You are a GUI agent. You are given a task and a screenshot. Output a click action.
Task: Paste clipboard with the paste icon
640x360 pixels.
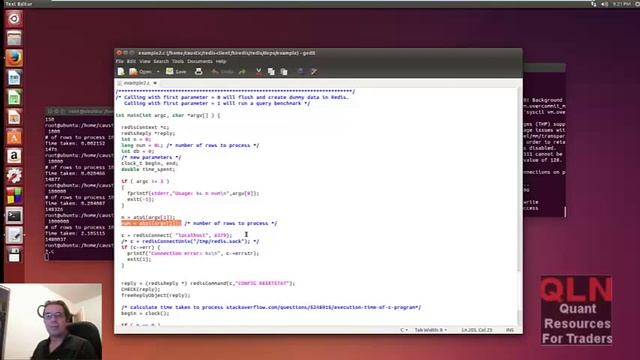pos(284,72)
